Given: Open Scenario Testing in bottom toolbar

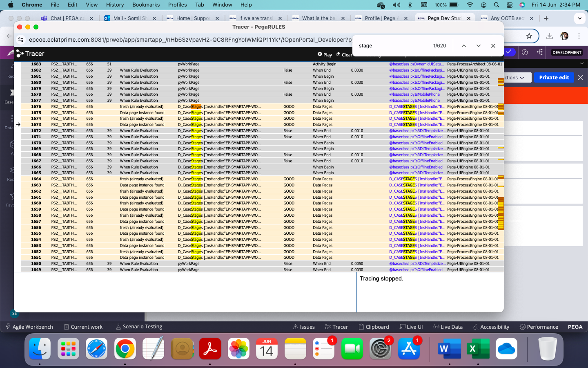Looking at the screenshot, I should 139,327.
